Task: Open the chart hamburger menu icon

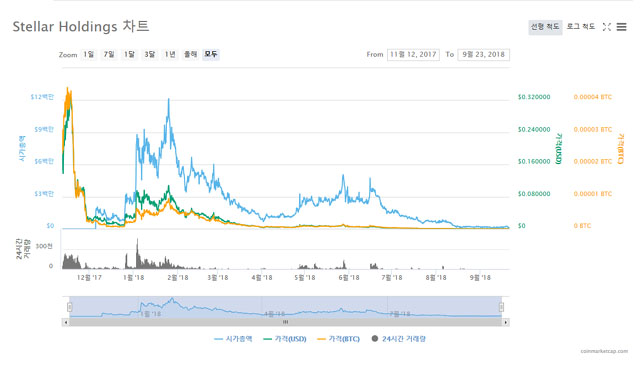Action: pyautogui.click(x=621, y=27)
